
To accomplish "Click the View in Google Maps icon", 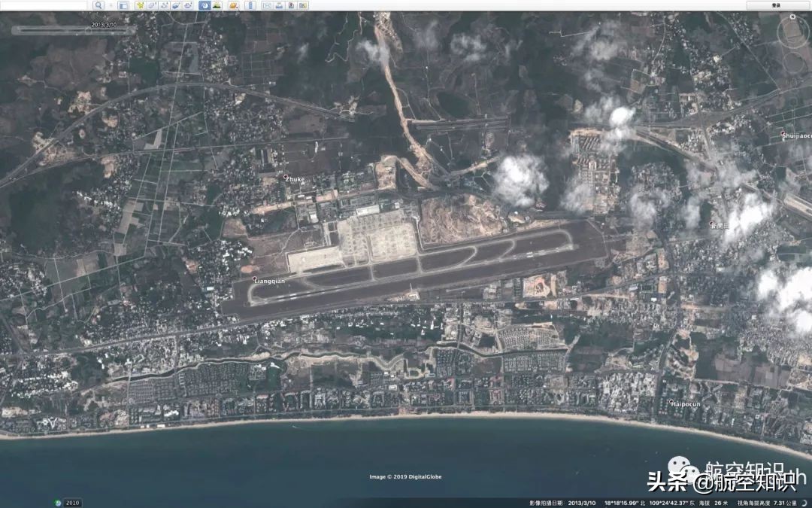I will (x=303, y=5).
